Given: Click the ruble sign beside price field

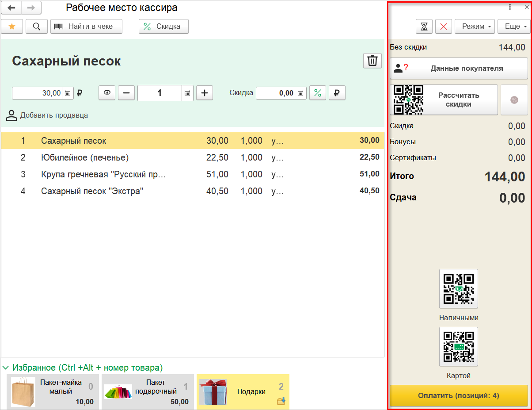Looking at the screenshot, I should click(80, 93).
